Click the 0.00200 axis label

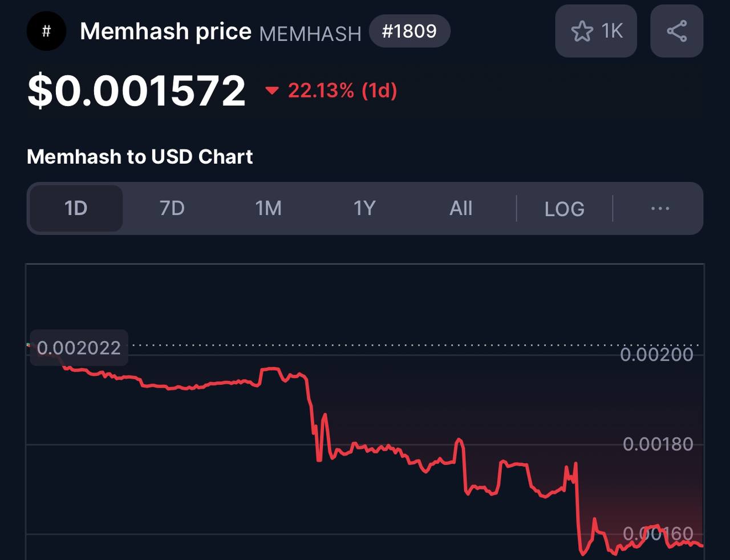click(x=656, y=354)
